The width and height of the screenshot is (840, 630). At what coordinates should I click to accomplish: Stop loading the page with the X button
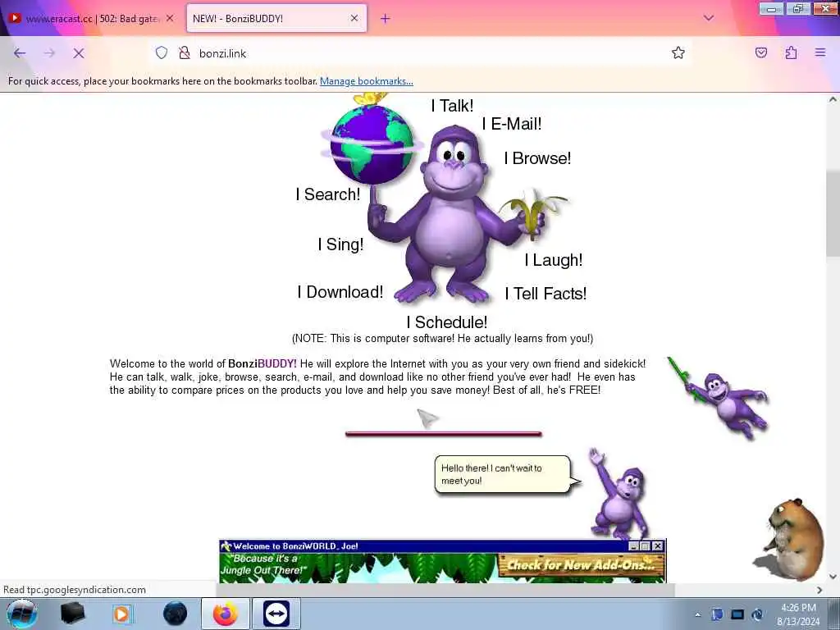coord(79,53)
